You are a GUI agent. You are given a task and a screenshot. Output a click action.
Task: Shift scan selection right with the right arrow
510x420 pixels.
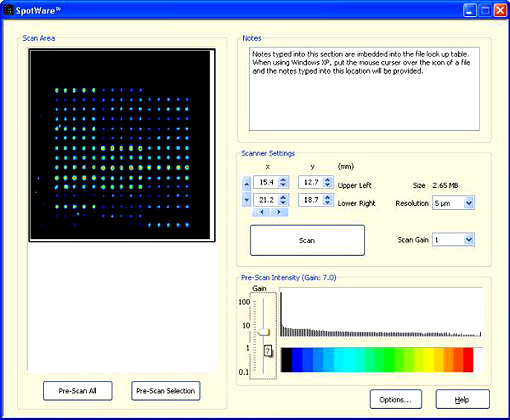[x=279, y=212]
